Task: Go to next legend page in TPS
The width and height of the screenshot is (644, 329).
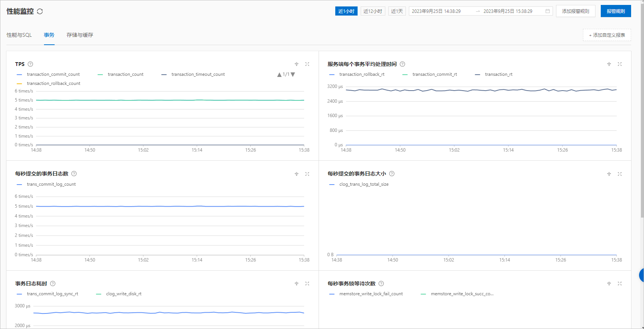Action: [293, 75]
